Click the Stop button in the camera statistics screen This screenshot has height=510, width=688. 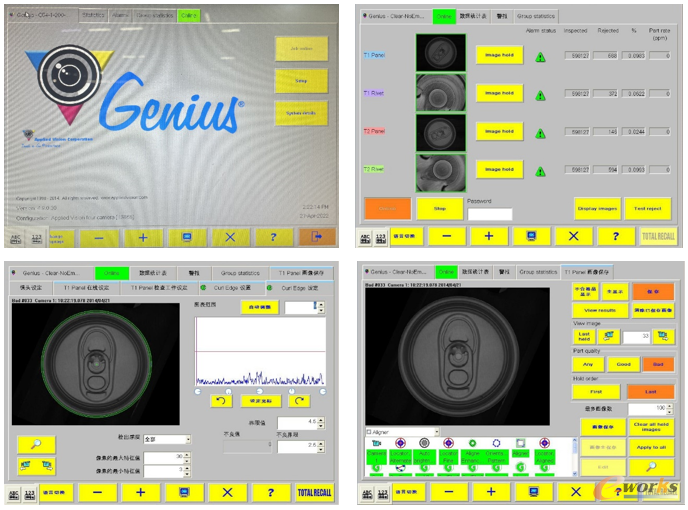point(440,208)
